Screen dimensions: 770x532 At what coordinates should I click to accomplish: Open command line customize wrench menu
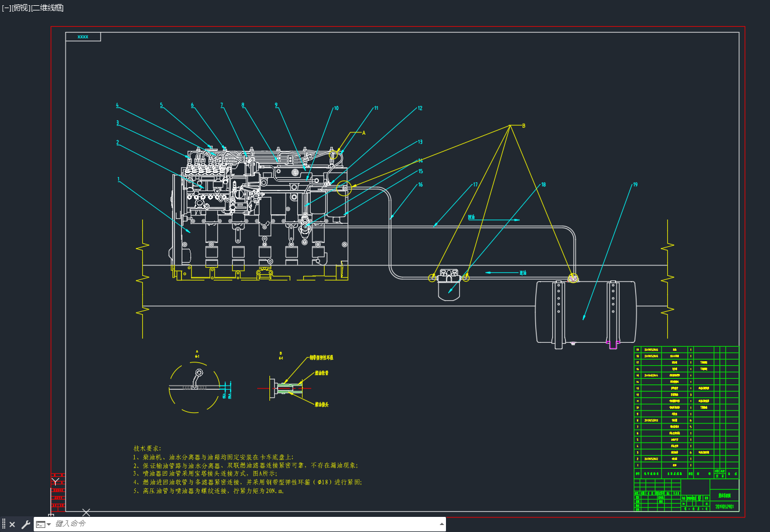pyautogui.click(x=26, y=524)
